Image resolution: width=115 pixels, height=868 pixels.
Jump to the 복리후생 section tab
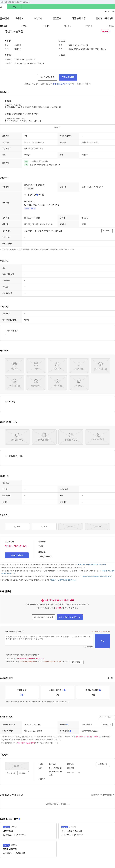(67, 26)
